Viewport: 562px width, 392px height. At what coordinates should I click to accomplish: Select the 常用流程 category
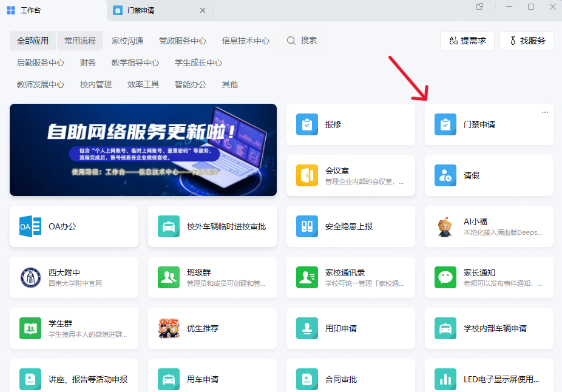click(x=80, y=41)
